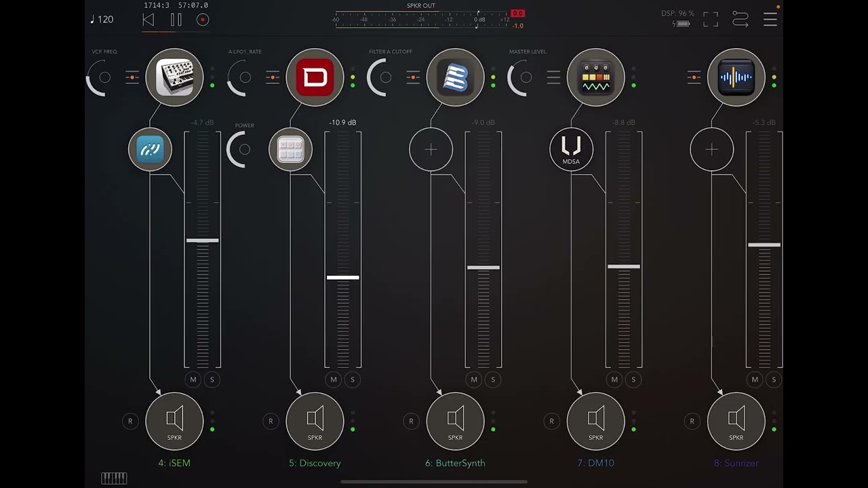Screen dimensions: 868x488
Task: Open the SPKR output of iSEM channel
Action: 174,421
